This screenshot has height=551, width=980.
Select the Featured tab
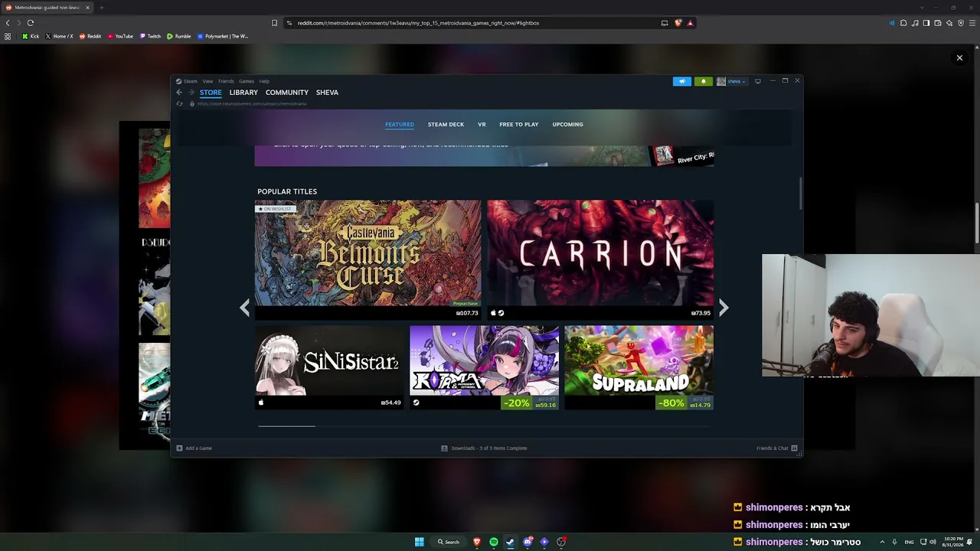click(400, 125)
